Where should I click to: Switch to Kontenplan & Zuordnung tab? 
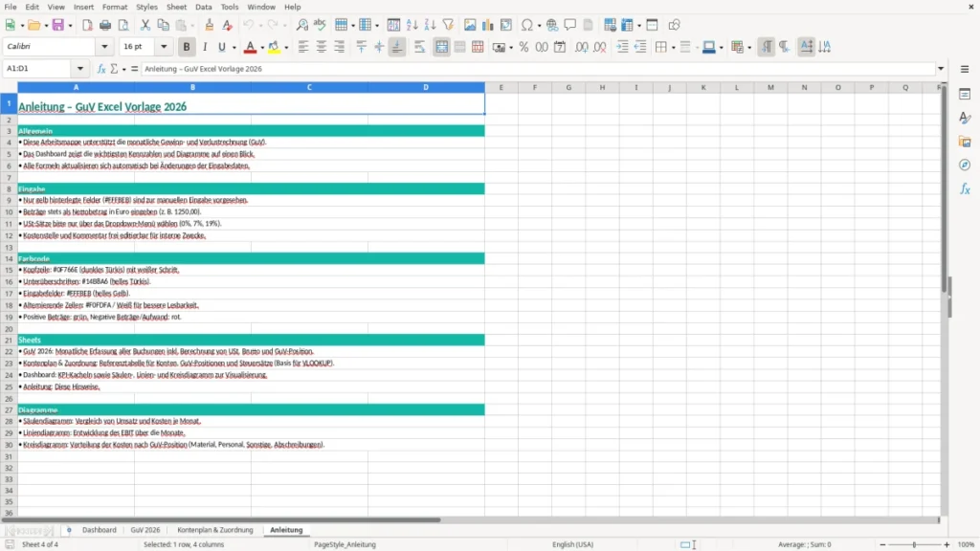215,530
